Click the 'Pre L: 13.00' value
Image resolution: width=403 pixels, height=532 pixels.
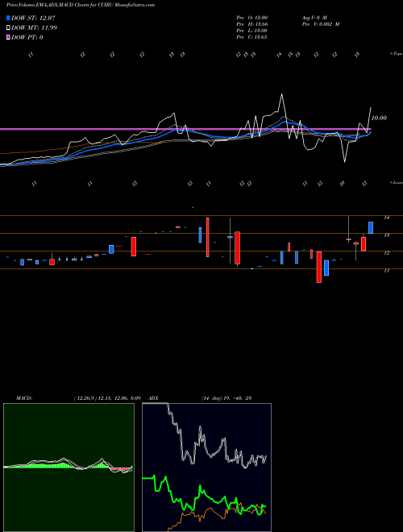pos(252,30)
